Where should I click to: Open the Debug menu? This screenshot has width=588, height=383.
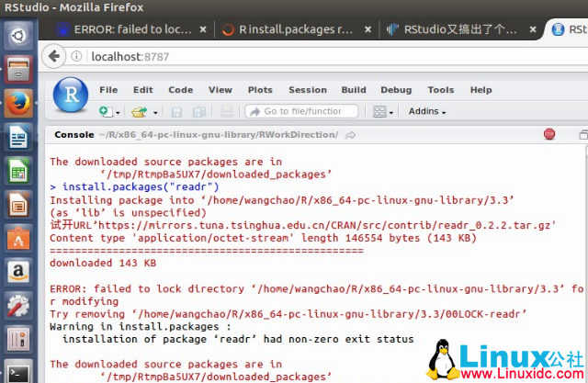click(396, 90)
